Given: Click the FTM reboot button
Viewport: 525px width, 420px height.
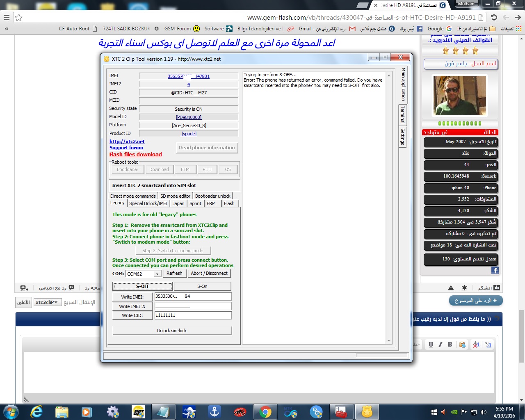Looking at the screenshot, I should 185,169.
